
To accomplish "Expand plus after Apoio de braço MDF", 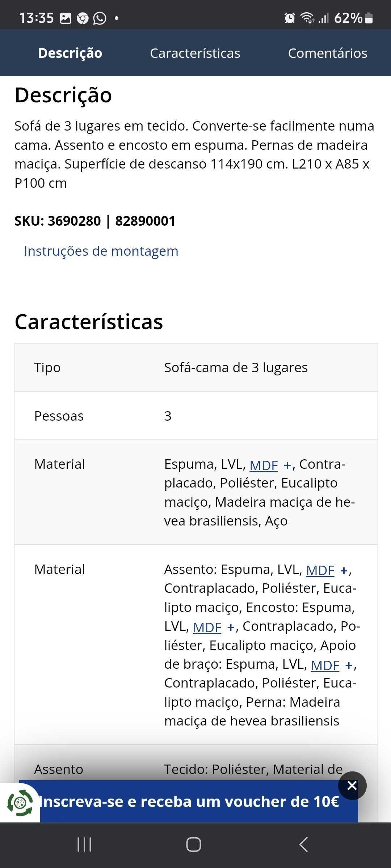I will [349, 665].
